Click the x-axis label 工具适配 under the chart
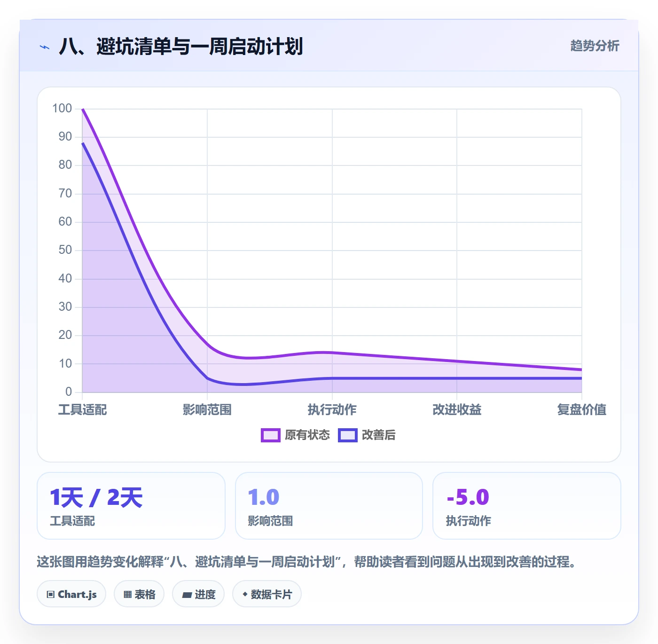The image size is (658, 644). [83, 409]
